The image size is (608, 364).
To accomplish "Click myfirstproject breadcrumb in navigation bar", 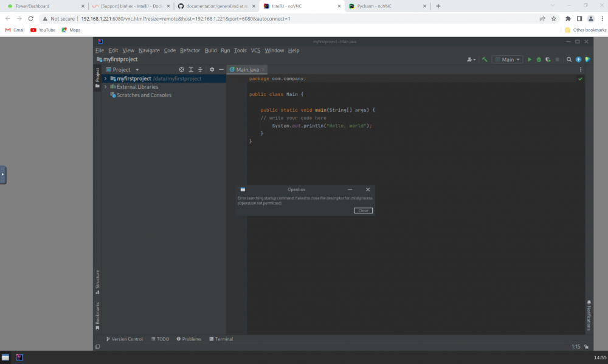I will coord(117,60).
